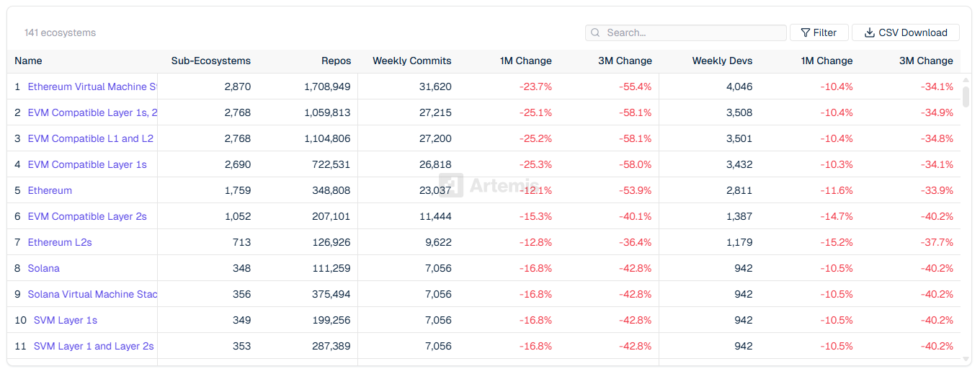980x369 pixels.
Task: Select weekly devs value 4,046
Action: [x=739, y=86]
